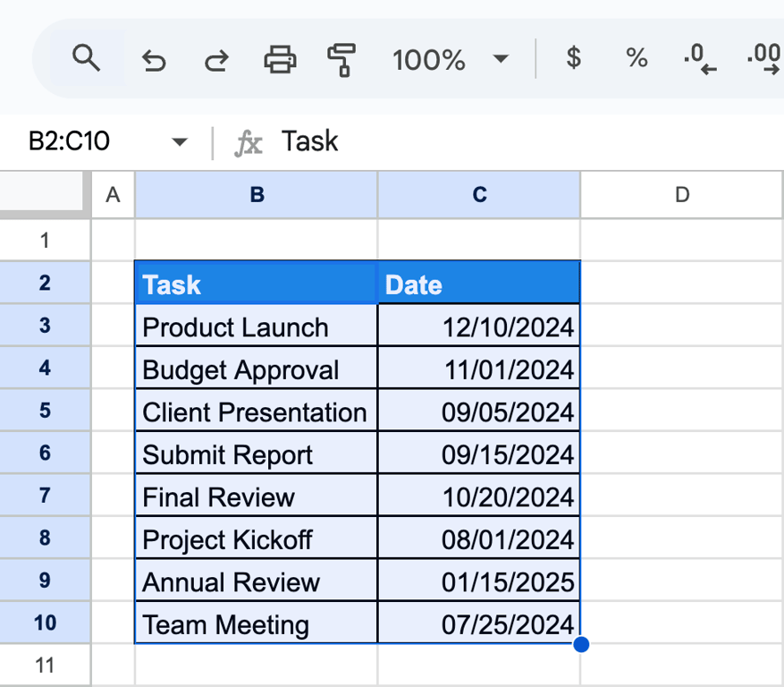The image size is (784, 687).
Task: Select row 2 header
Action: pyautogui.click(x=45, y=283)
